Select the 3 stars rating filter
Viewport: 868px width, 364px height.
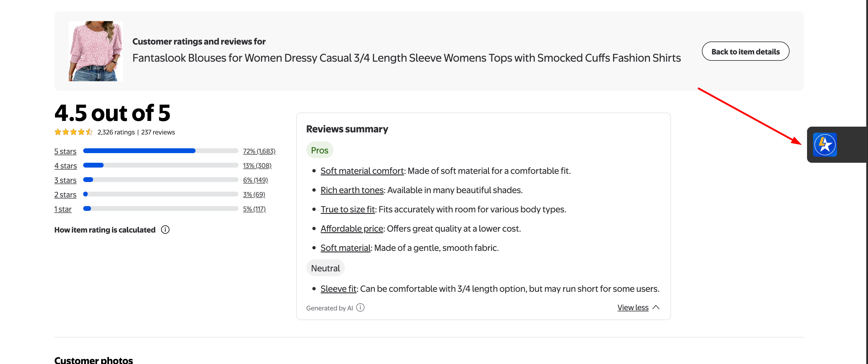click(65, 180)
